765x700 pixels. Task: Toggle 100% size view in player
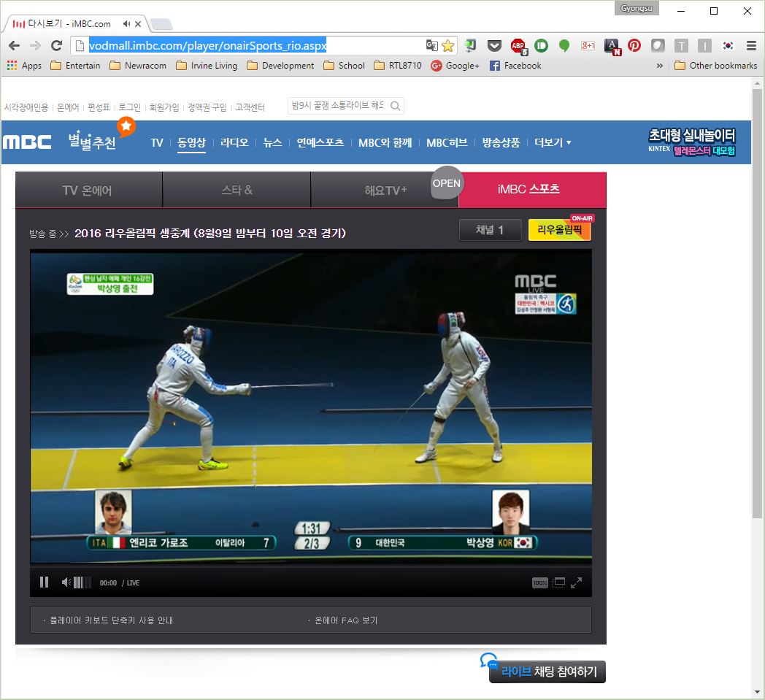pyautogui.click(x=539, y=582)
